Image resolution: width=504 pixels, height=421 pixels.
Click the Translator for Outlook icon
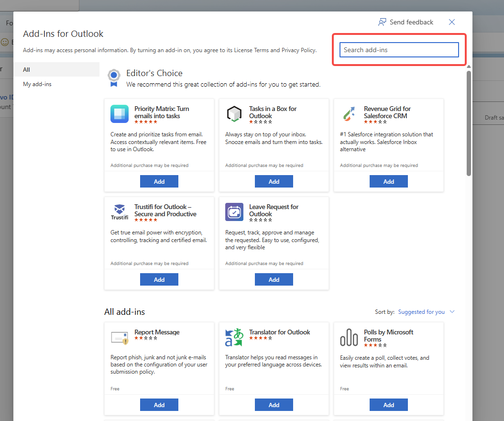(234, 337)
